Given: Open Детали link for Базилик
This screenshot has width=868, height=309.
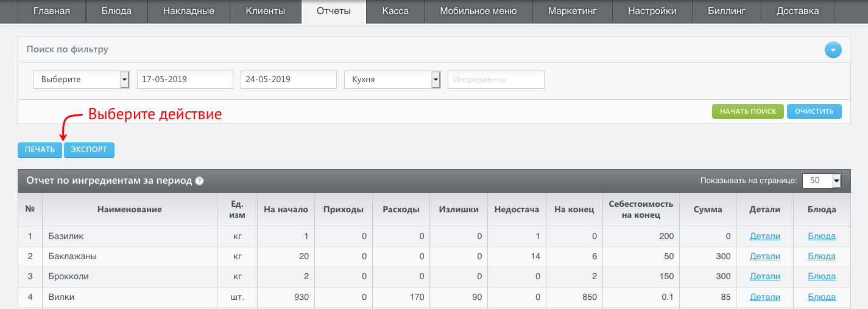Looking at the screenshot, I should pos(765,236).
